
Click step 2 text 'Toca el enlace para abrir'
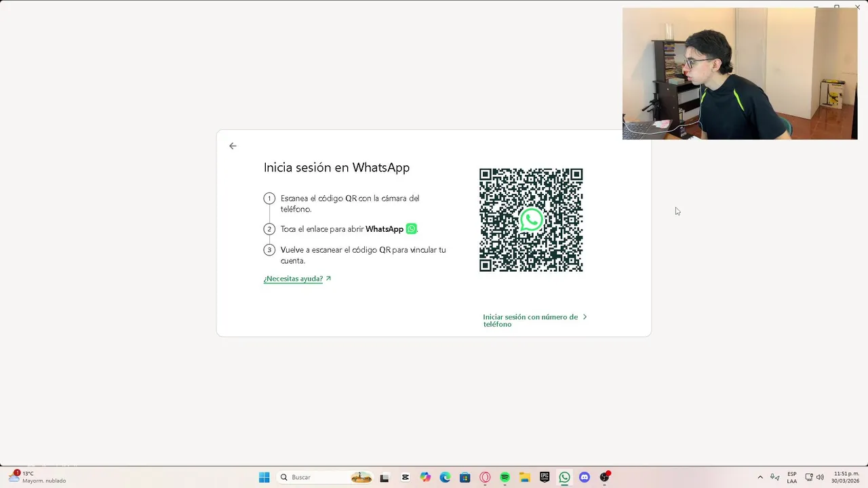pos(322,229)
